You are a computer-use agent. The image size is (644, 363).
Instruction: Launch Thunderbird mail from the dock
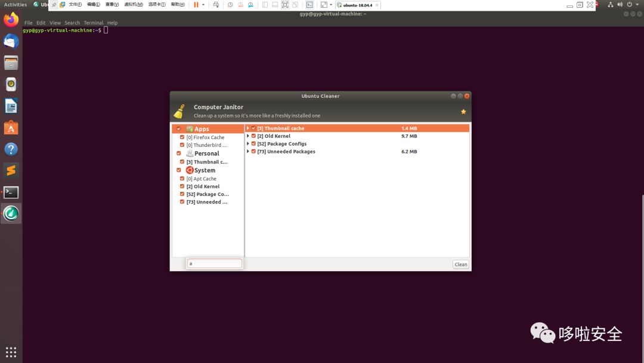(x=11, y=42)
